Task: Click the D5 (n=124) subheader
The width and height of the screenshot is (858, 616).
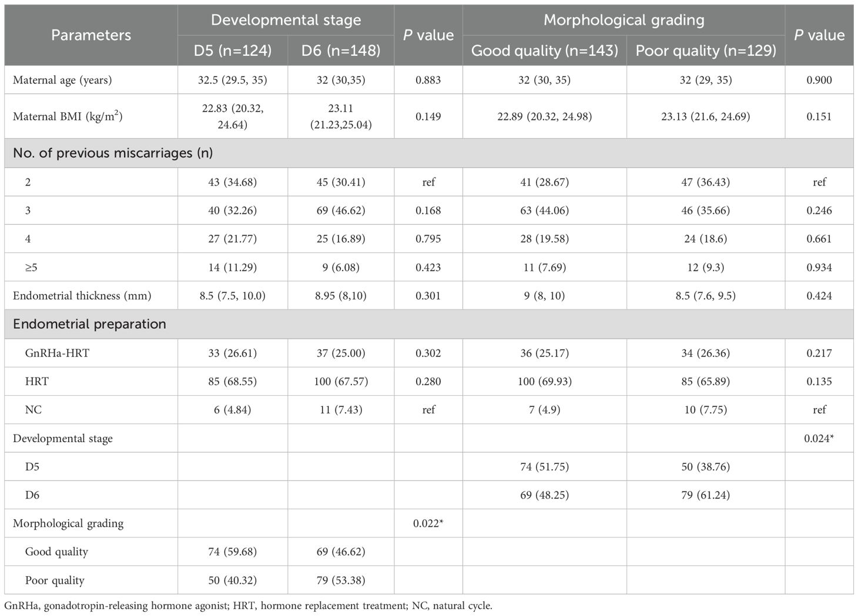Action: pos(233,51)
